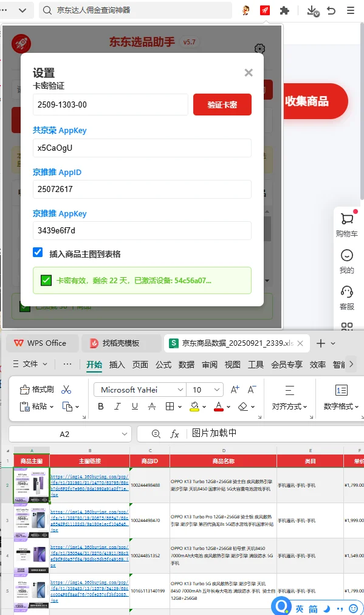Image resolution: width=364 pixels, height=615 pixels.
Task: Click the 卡密验证 input field
Action: click(x=110, y=105)
